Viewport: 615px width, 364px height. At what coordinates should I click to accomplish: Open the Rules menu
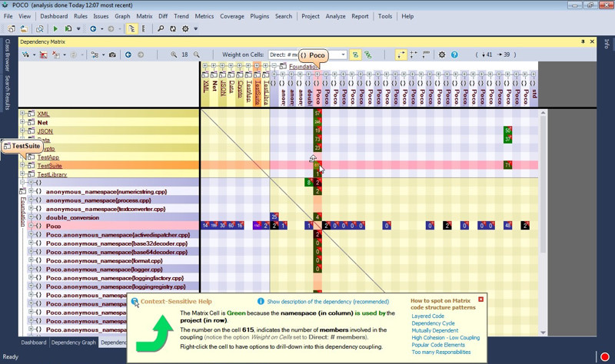(81, 16)
